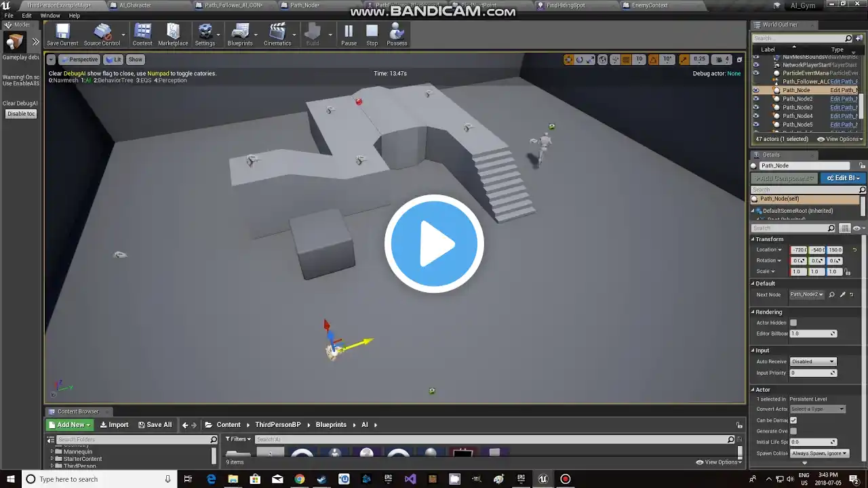Image resolution: width=868 pixels, height=488 pixels.
Task: Open the Next Node Path_Node2 dropdown
Action: (x=807, y=294)
